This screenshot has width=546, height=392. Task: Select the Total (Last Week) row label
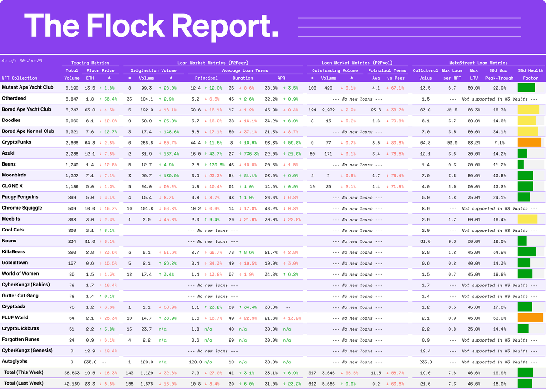coord(24,383)
